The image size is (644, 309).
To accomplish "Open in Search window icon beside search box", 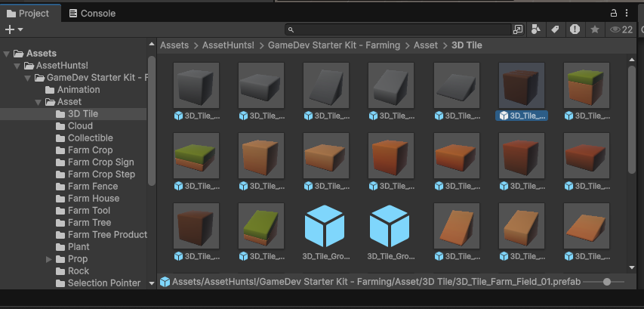I will 517,29.
